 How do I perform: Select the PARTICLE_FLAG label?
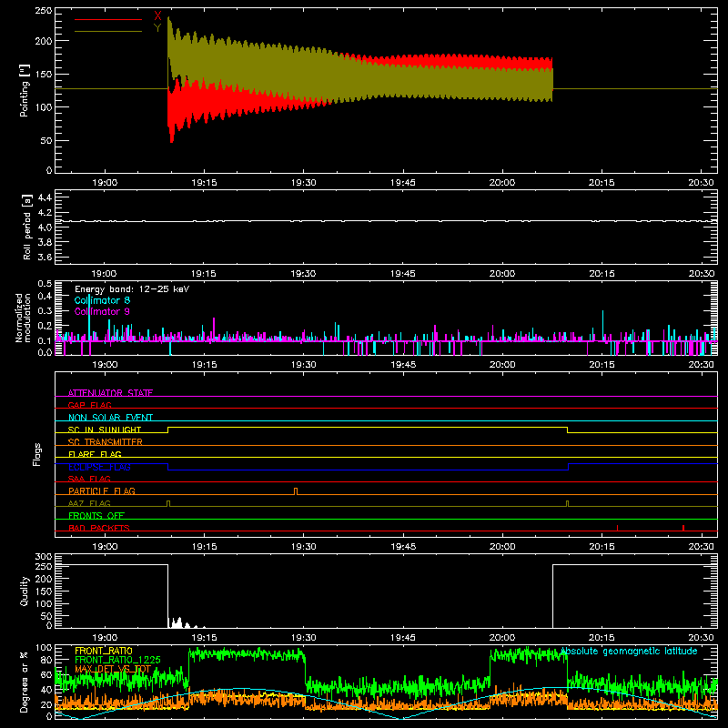(x=102, y=490)
